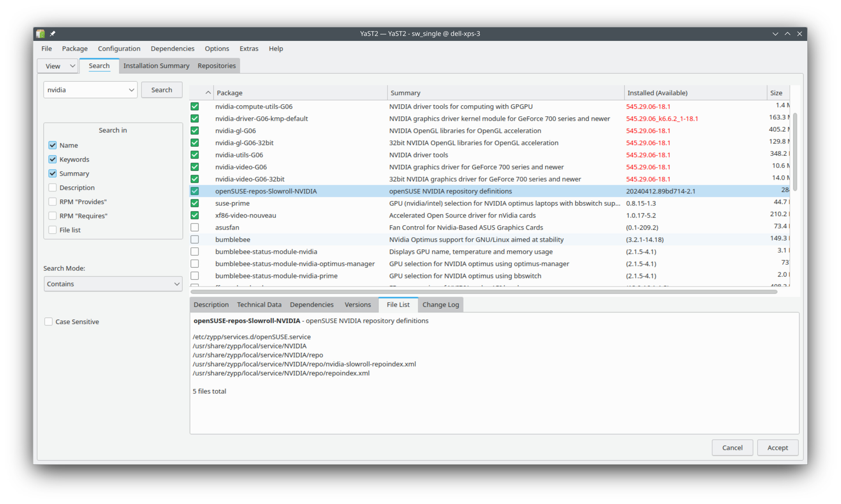The width and height of the screenshot is (841, 504).
Task: Enable Case Sensitive search
Action: click(x=49, y=322)
